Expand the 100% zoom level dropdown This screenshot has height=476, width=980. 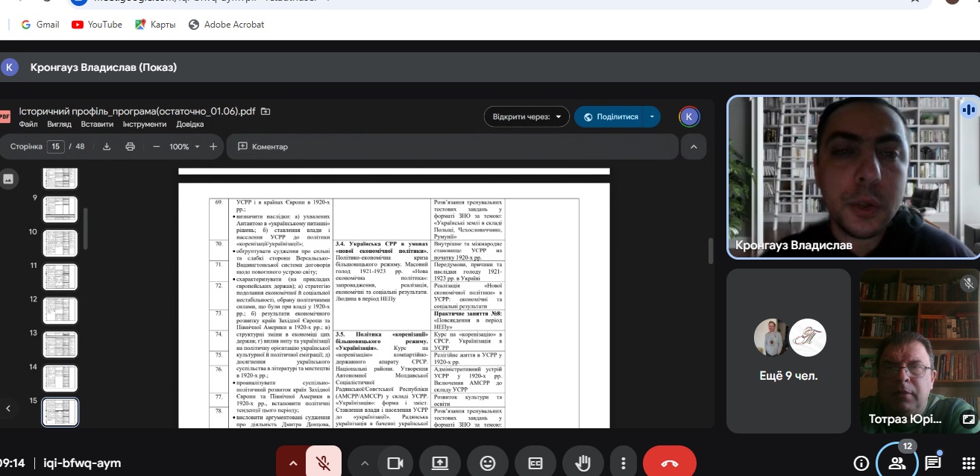click(x=184, y=147)
